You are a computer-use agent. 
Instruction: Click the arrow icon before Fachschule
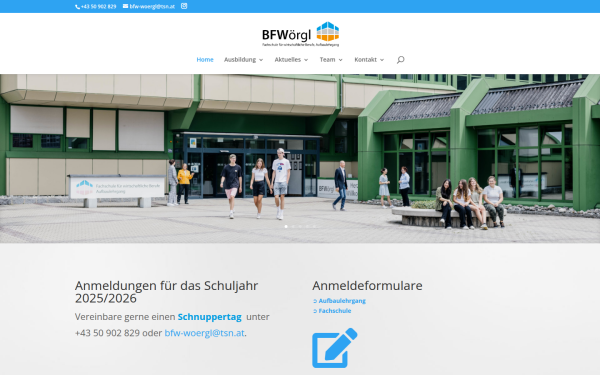(315, 311)
